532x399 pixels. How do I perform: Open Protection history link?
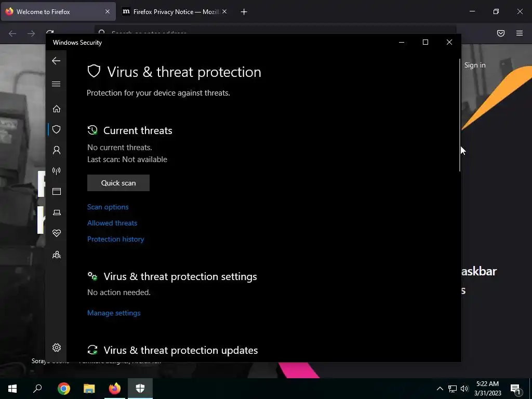pos(116,239)
